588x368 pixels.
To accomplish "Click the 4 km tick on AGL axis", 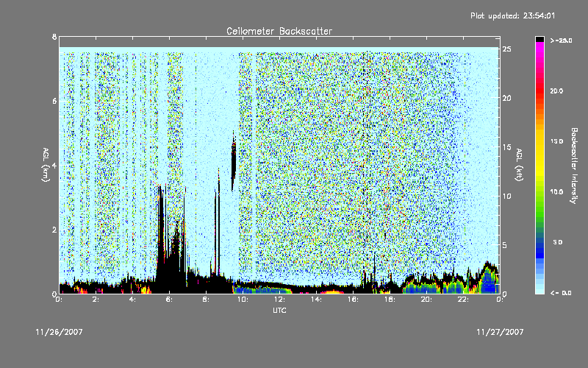I will pyautogui.click(x=54, y=166).
